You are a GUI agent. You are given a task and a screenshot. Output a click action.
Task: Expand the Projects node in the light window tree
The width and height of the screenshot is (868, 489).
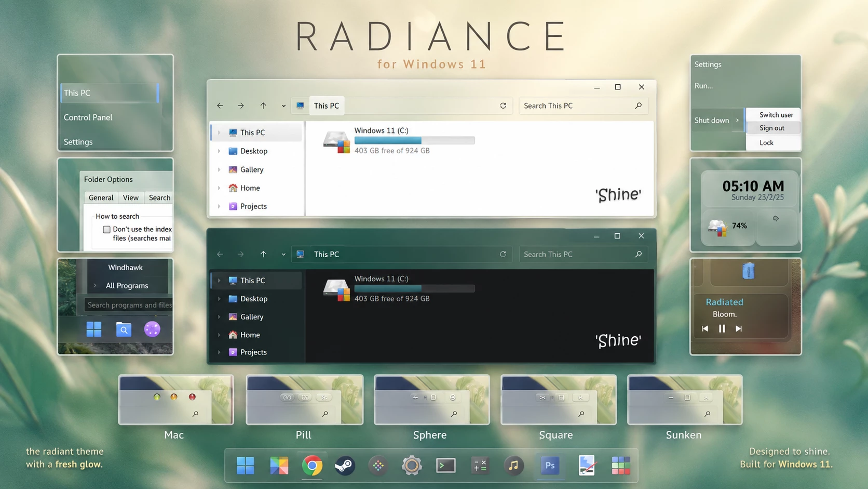click(219, 206)
